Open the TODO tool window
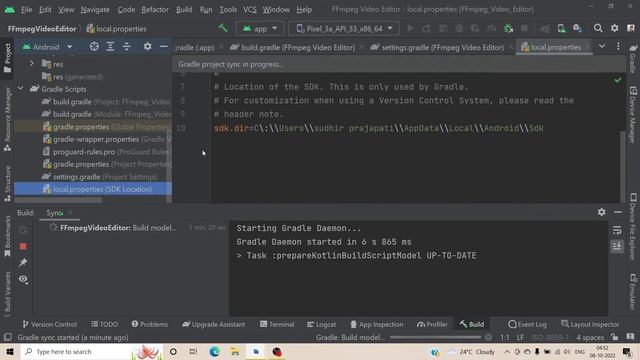This screenshot has height=360, width=640. [x=104, y=324]
